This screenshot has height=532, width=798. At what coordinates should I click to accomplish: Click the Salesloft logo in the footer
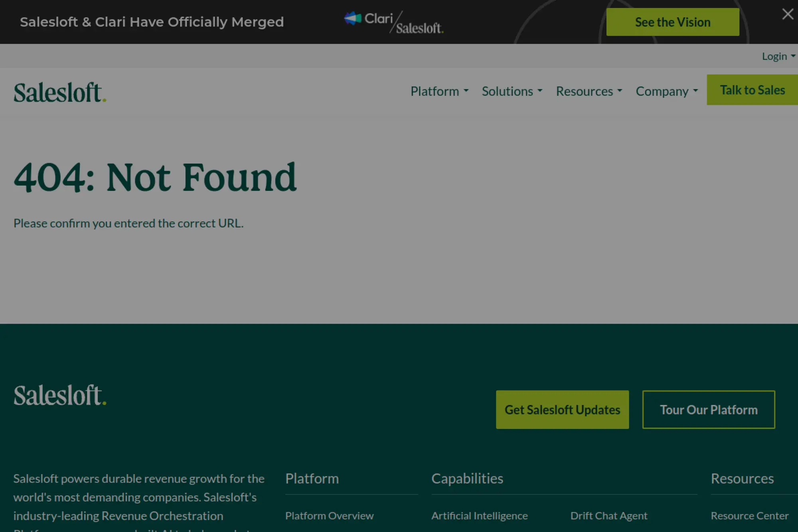60,395
